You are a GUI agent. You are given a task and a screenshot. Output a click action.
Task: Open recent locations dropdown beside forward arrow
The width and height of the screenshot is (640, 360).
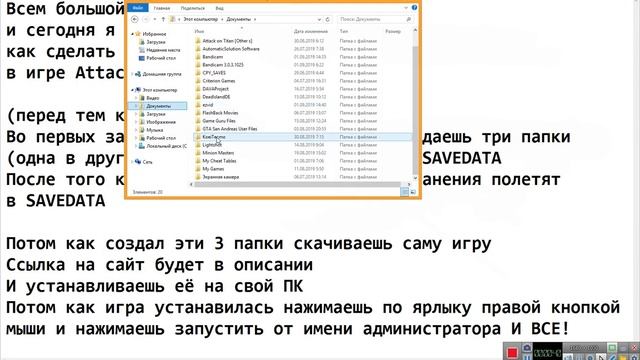coord(155,19)
